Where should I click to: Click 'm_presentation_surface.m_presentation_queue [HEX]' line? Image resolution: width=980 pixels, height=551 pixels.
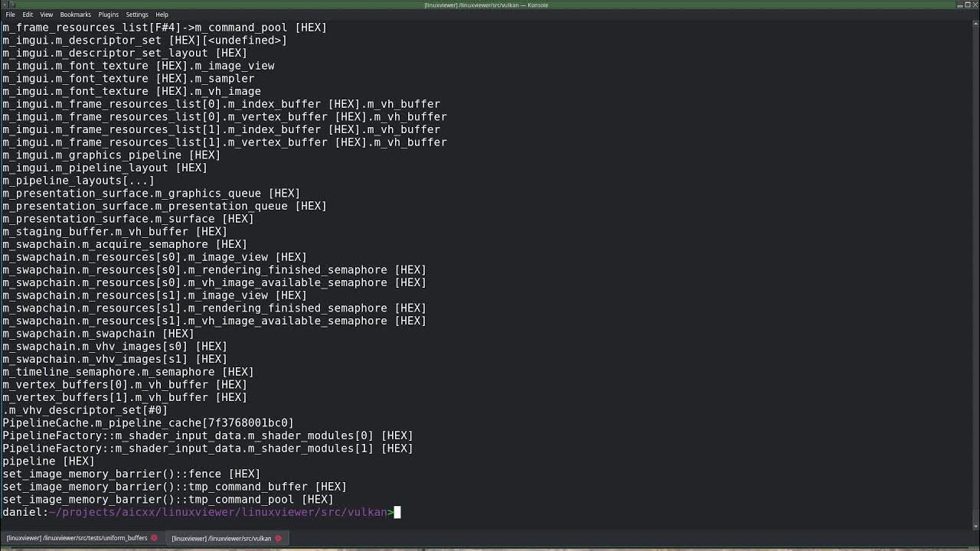[165, 206]
